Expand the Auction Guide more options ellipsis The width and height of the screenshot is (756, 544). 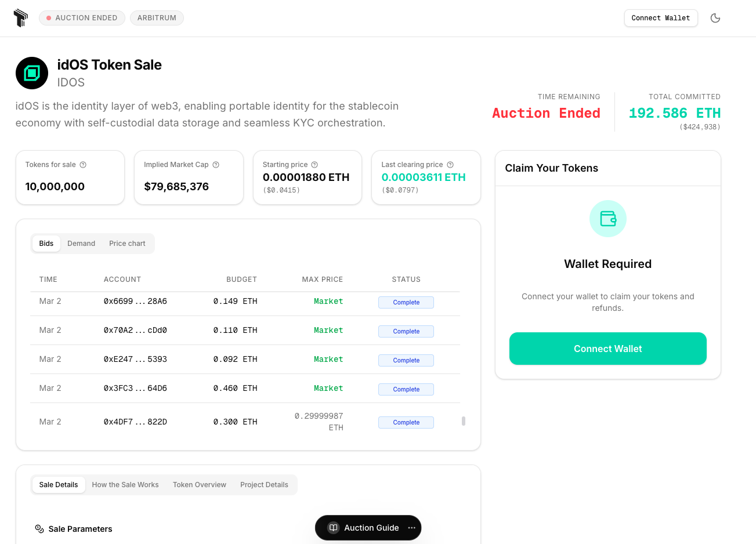[411, 528]
